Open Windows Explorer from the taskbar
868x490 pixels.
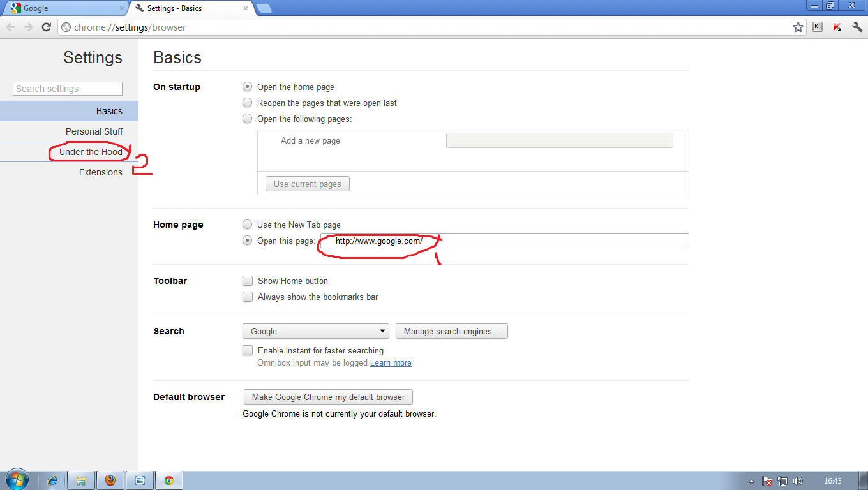click(x=81, y=480)
